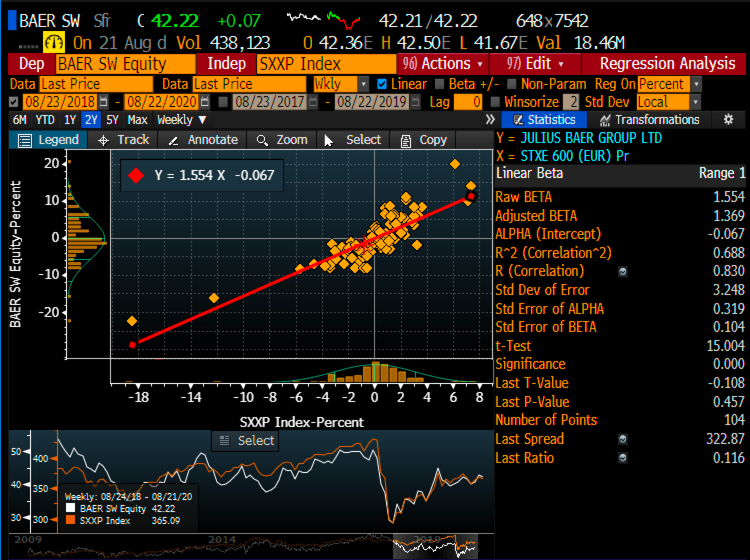Click the lowest scatter point near -18

point(132,321)
